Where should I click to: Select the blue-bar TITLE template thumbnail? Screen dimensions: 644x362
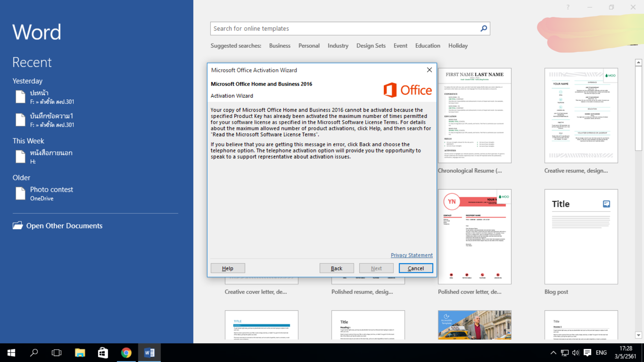coord(262,325)
